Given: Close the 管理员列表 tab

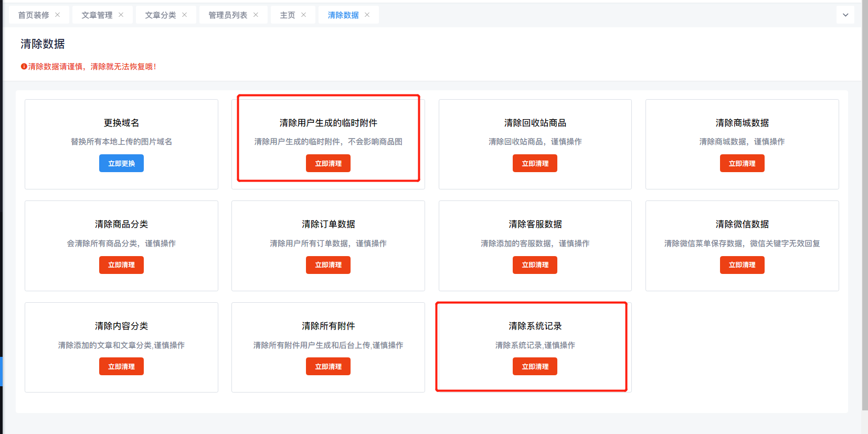Looking at the screenshot, I should coord(256,15).
